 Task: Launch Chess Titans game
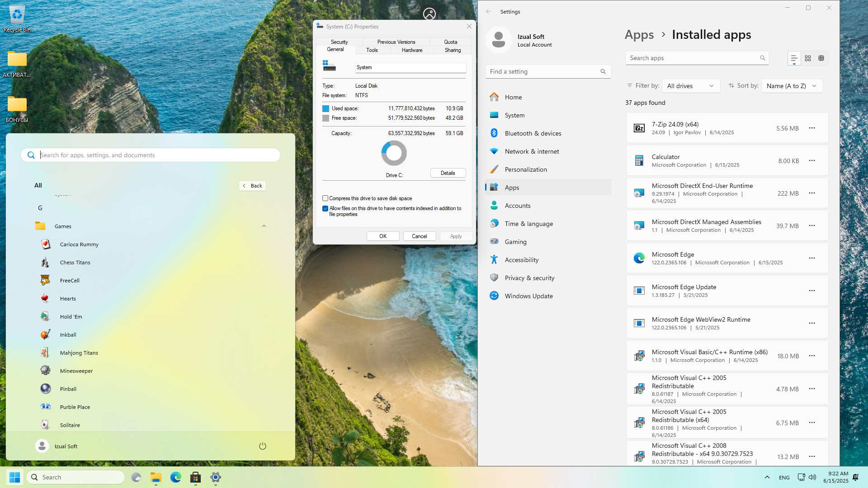[75, 263]
